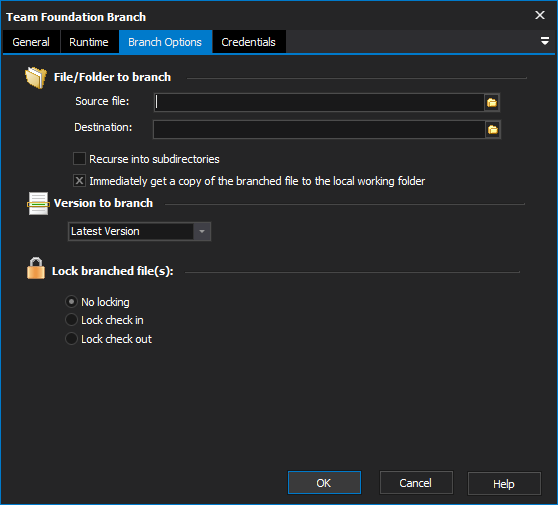Switch to the General tab
Viewport: 558px width, 505px height.
point(31,42)
